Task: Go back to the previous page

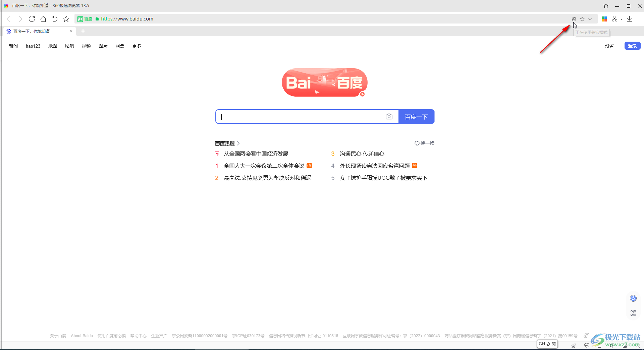Action: [x=9, y=19]
